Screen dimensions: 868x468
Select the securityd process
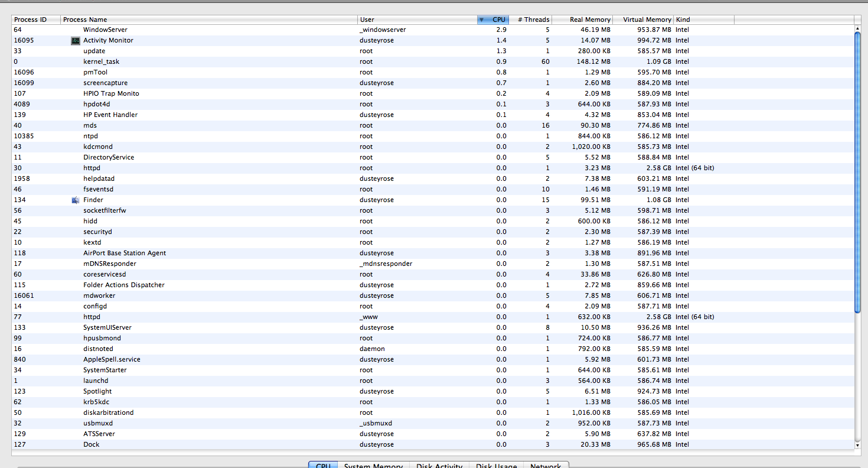pos(433,232)
